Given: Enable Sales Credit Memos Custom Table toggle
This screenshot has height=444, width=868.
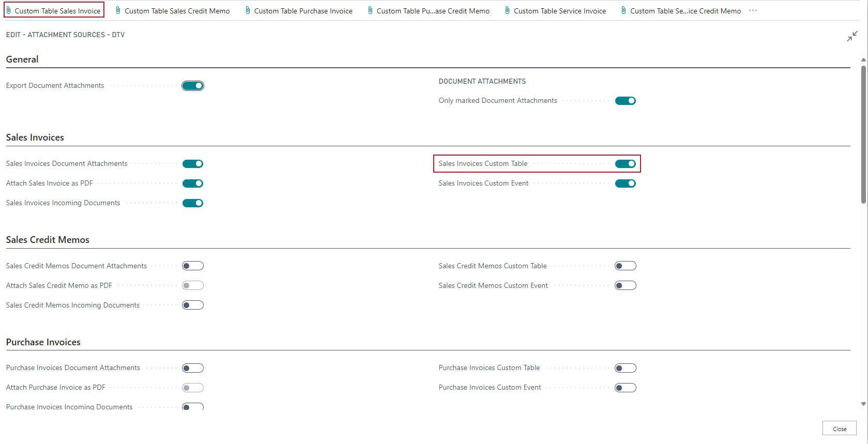Looking at the screenshot, I should [x=625, y=266].
